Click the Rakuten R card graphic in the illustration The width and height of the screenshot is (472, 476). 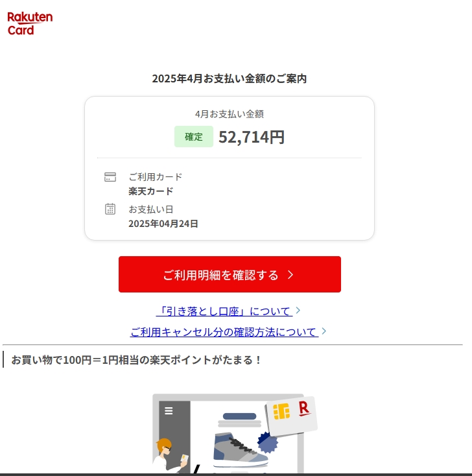coord(291,415)
